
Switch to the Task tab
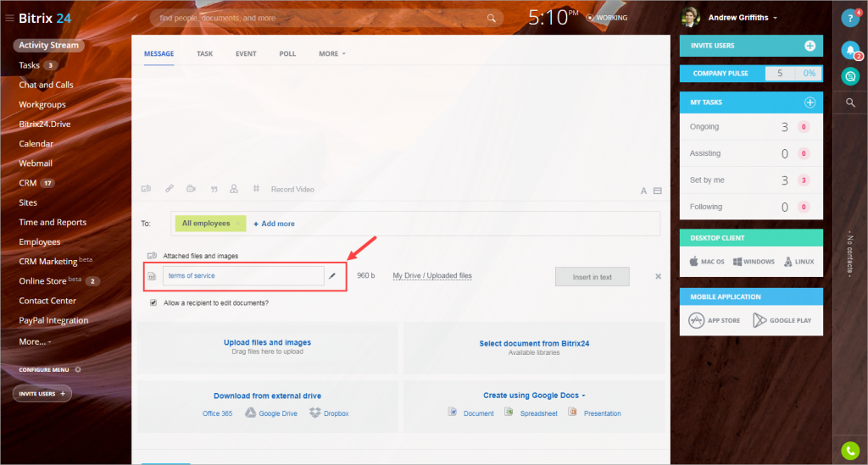205,53
